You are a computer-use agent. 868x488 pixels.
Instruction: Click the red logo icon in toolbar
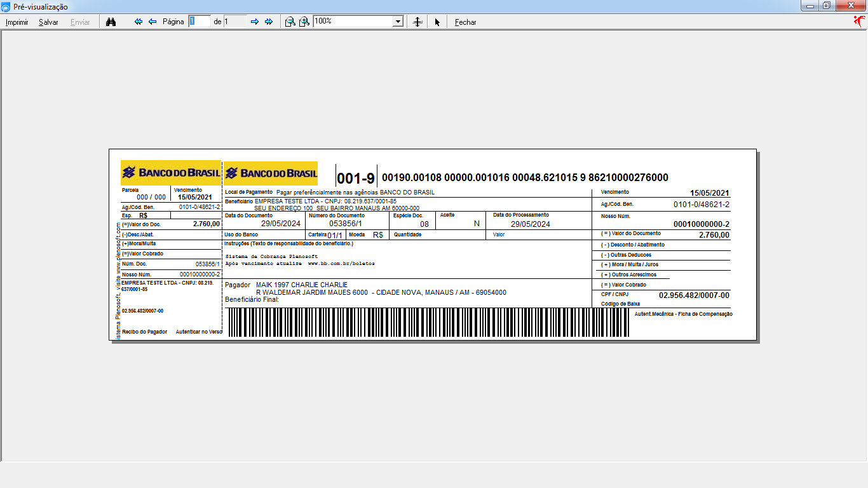pyautogui.click(x=860, y=22)
